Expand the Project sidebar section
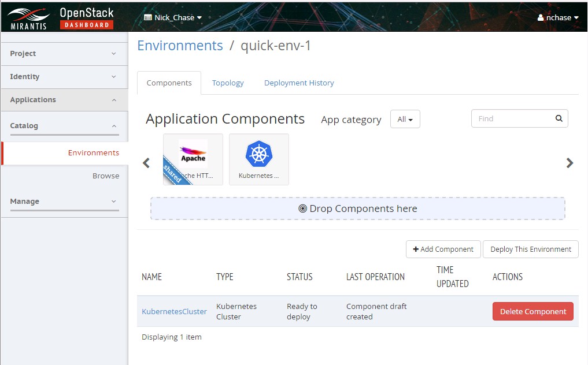This screenshot has width=588, height=365. (65, 54)
